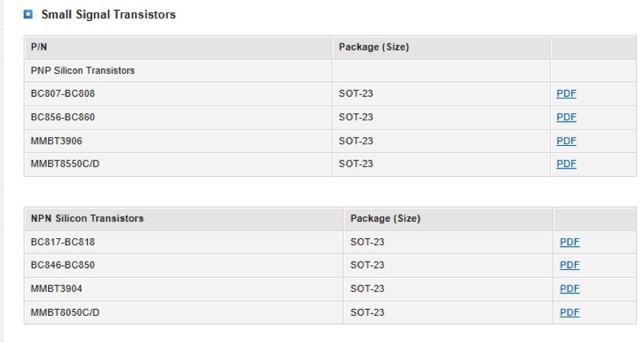Click the P/N column header

(x=38, y=47)
